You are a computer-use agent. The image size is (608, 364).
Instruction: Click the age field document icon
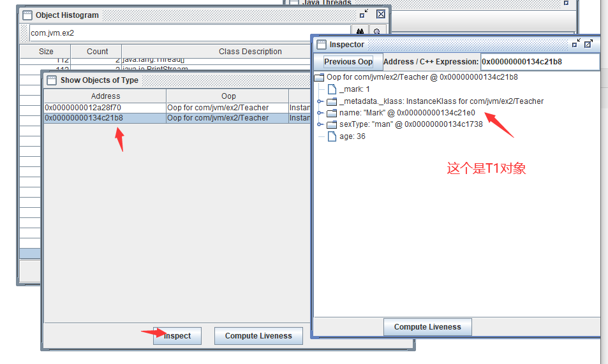[x=332, y=136]
